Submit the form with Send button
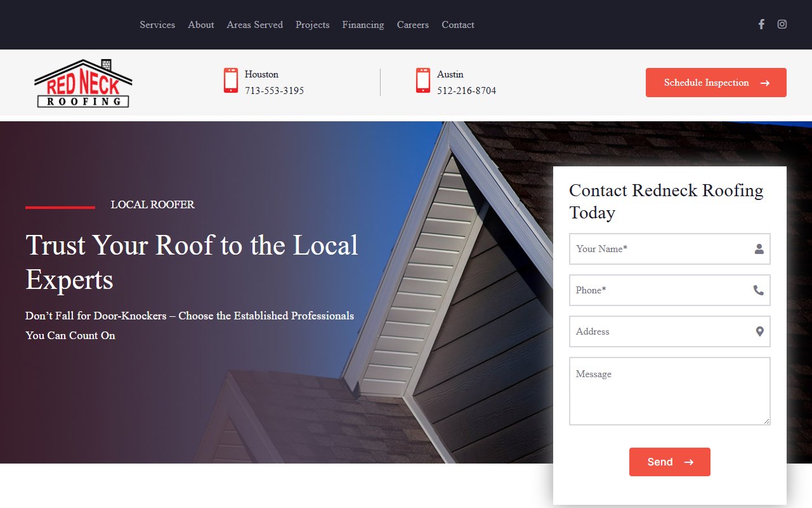This screenshot has height=508, width=812. [670, 462]
